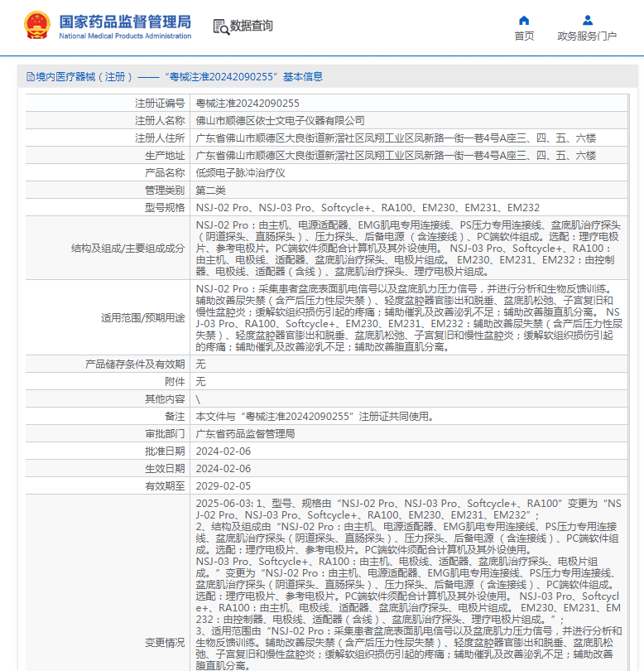
Task: Click the NMPA national emblem logo
Action: coord(37,25)
